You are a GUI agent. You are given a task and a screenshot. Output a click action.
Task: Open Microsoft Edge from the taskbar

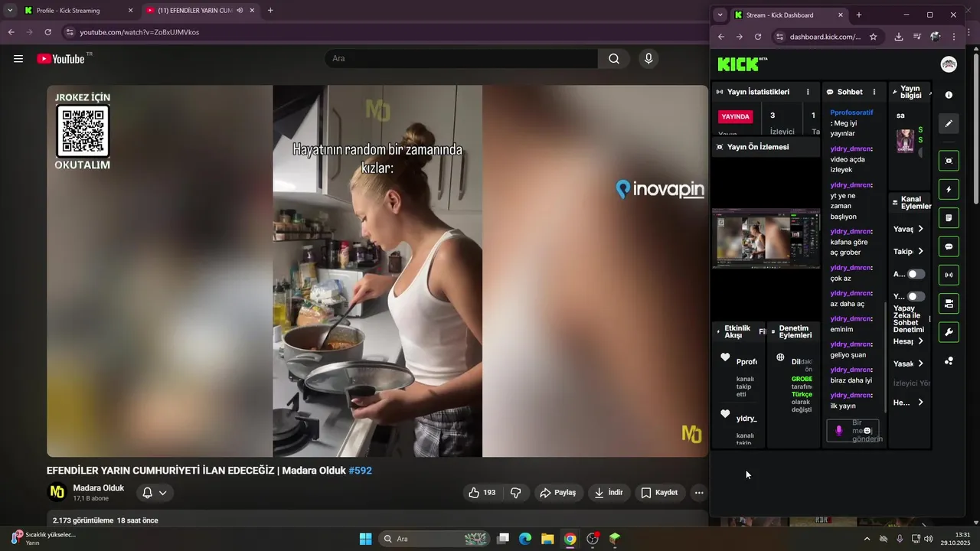coord(525,539)
